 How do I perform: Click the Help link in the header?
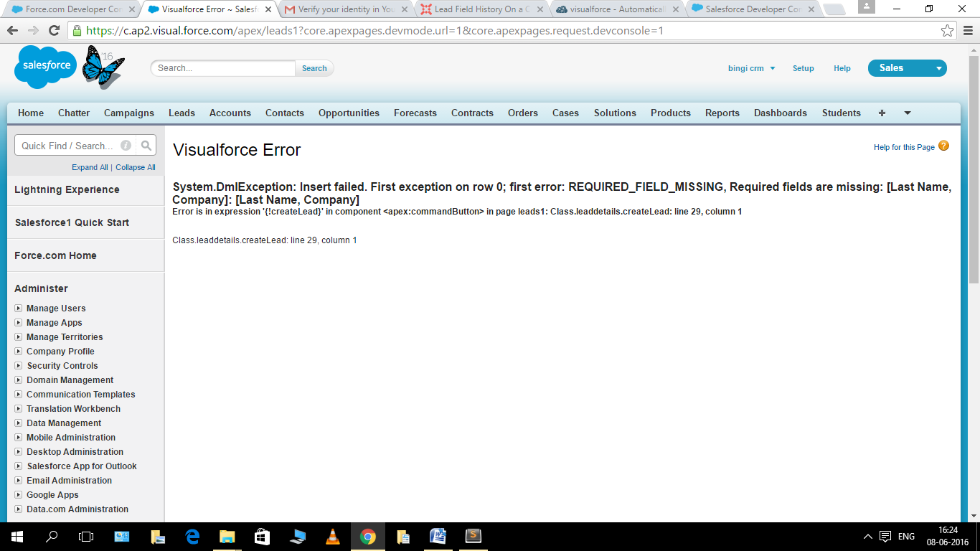tap(842, 68)
